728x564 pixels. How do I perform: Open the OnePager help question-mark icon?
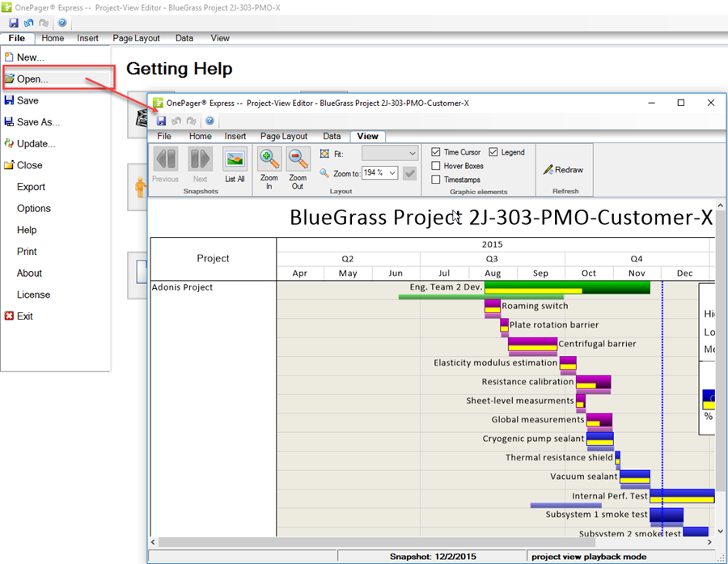pos(209,120)
